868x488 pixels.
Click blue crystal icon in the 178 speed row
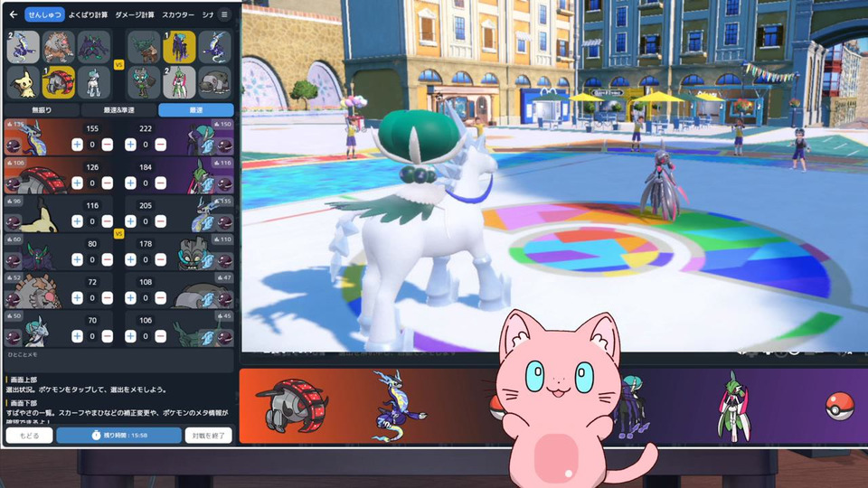pos(208,260)
